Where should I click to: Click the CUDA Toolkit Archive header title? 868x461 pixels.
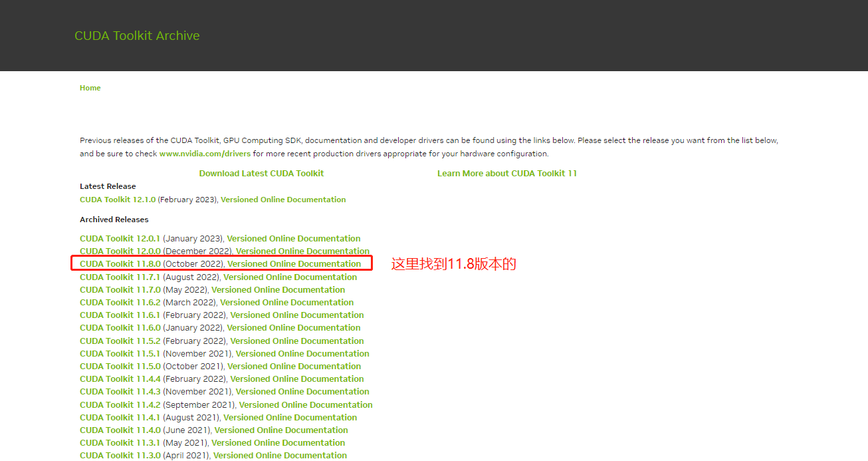pos(137,36)
